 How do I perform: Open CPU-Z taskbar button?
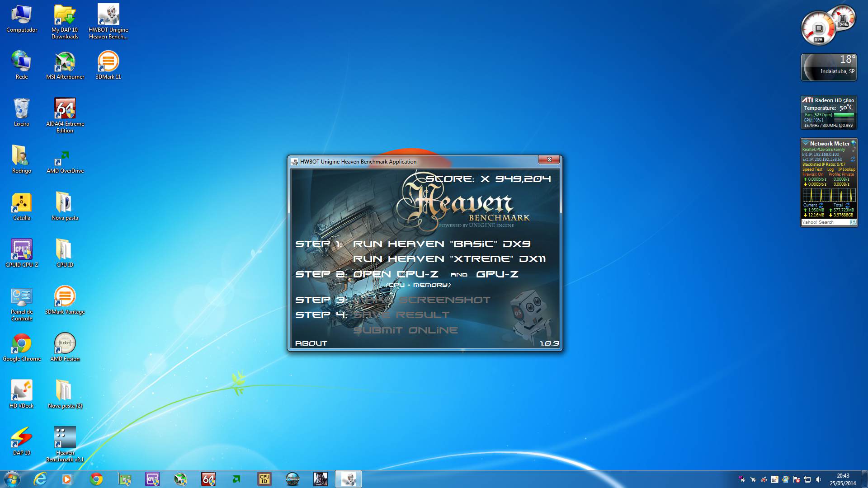pos(152,479)
